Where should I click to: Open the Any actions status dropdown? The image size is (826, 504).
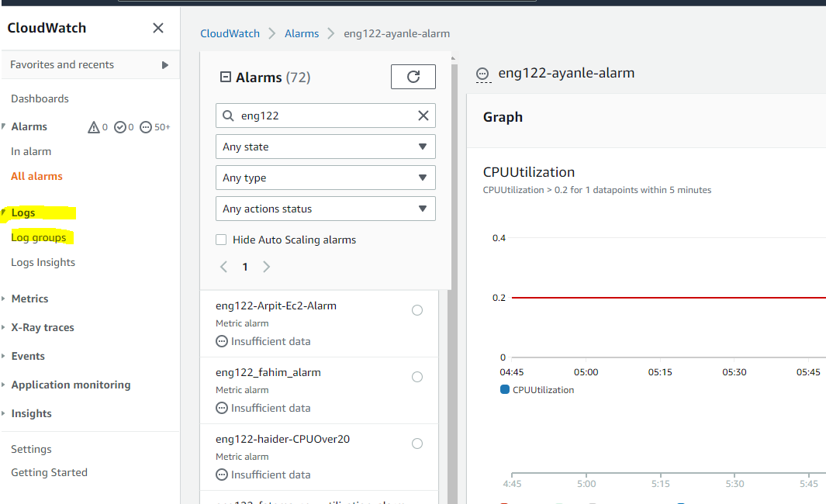click(325, 208)
